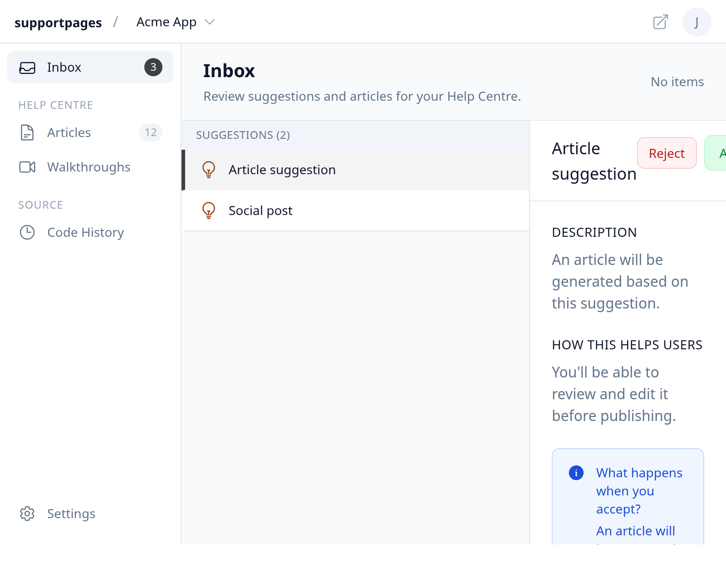Open the user avatar J menu
Viewport: 726px width, 588px height.
tap(697, 22)
